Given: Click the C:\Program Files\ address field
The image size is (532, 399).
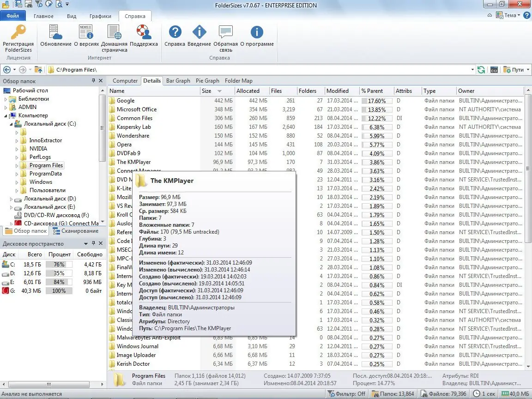Looking at the screenshot, I should [260, 70].
